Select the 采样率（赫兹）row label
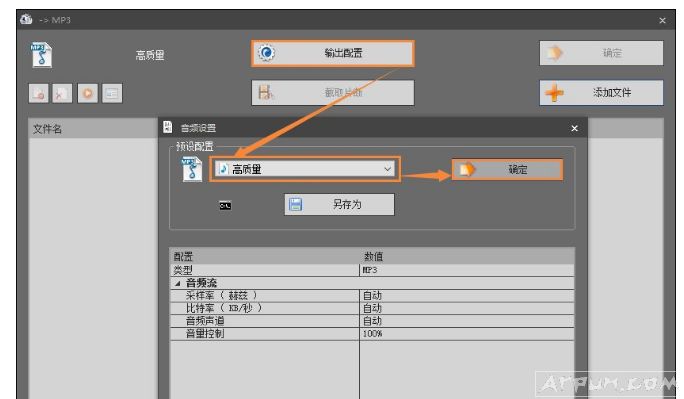684x399 pixels. 221,296
